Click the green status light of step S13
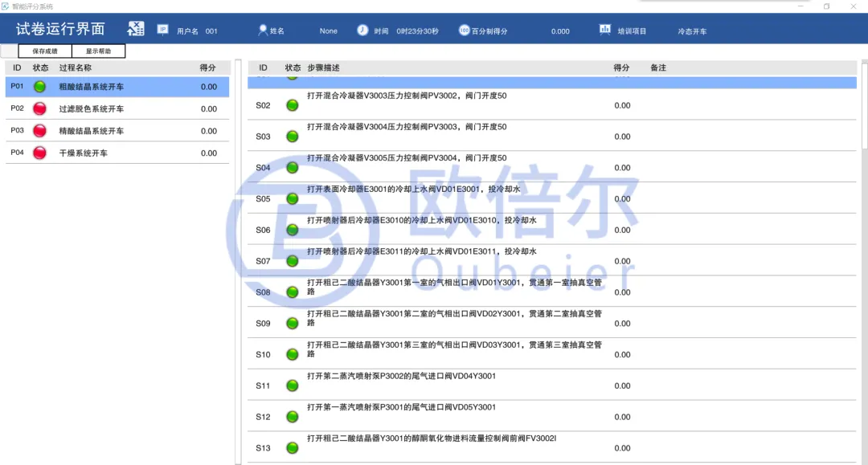This screenshot has height=465, width=868. (293, 448)
